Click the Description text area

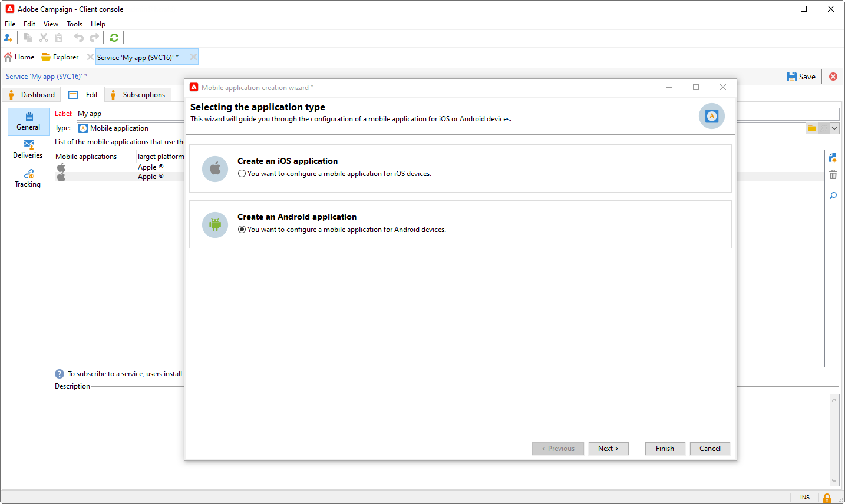[442, 440]
